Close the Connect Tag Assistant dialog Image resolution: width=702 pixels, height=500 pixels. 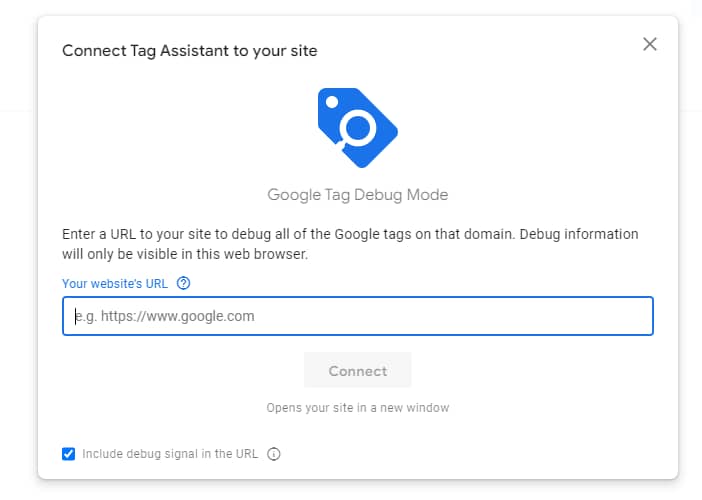[x=650, y=44]
